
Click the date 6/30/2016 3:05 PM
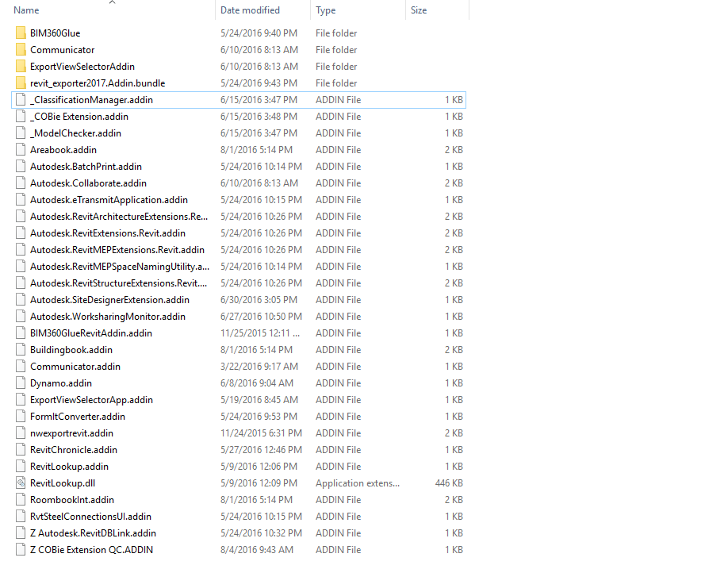pos(259,300)
